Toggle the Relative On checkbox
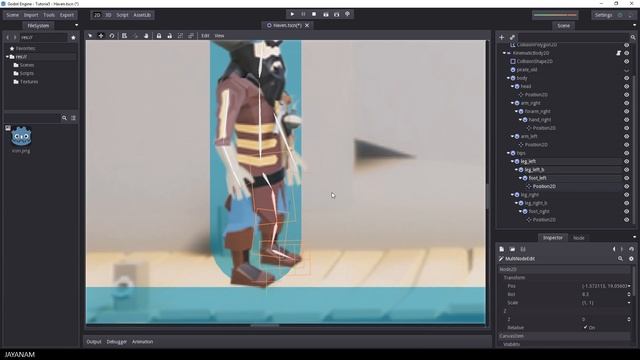 click(x=585, y=327)
